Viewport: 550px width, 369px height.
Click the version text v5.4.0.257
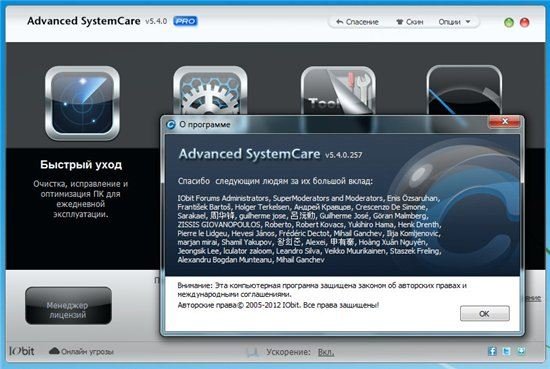[x=343, y=155]
